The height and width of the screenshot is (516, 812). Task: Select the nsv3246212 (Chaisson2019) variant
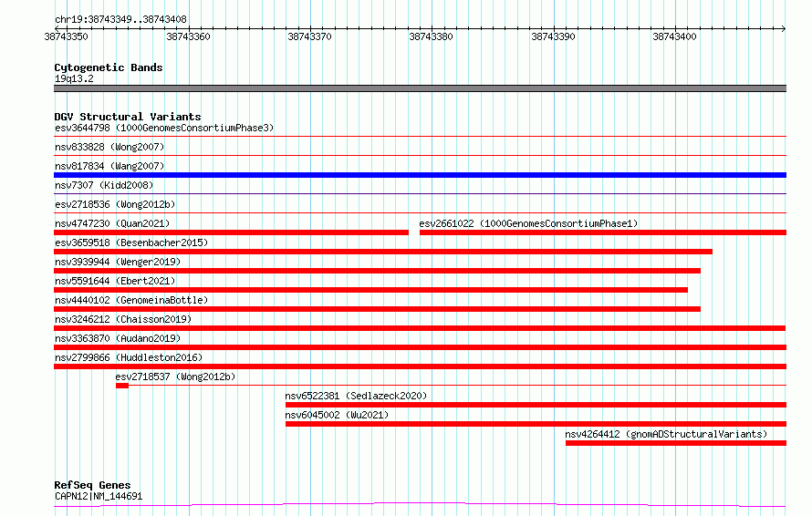[x=123, y=319]
